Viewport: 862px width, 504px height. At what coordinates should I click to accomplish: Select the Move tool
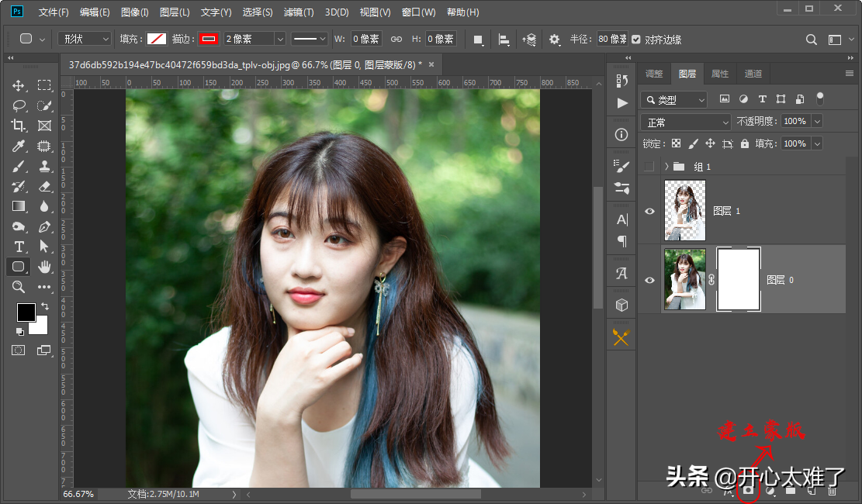point(19,85)
